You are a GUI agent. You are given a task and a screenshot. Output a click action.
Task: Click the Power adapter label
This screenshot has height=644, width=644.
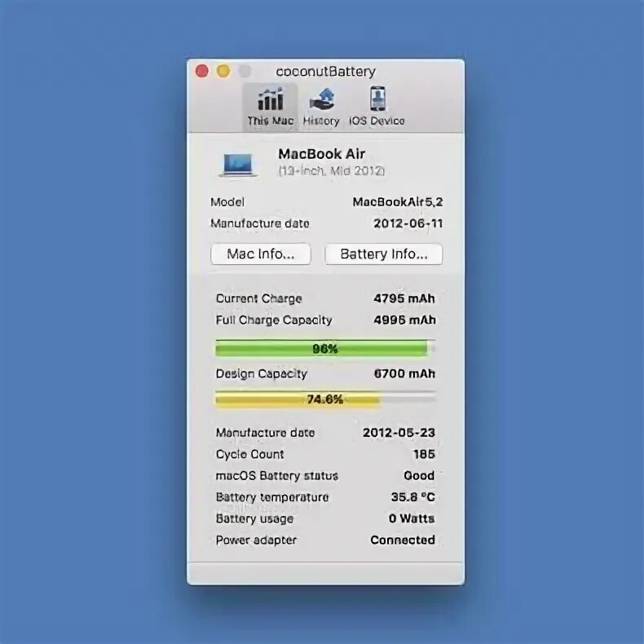point(256,540)
